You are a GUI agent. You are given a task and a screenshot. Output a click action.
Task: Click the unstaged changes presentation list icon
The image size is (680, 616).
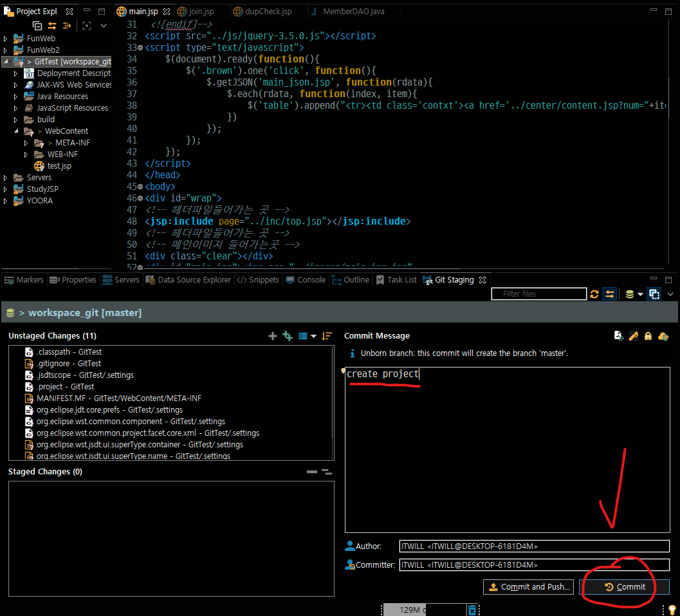(303, 336)
